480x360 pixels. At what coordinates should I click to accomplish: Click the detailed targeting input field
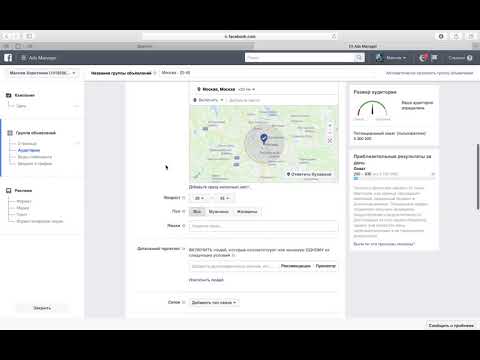(234, 266)
